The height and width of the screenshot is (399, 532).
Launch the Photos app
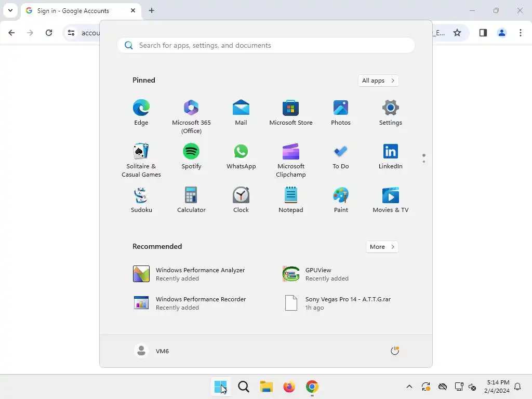[341, 112]
